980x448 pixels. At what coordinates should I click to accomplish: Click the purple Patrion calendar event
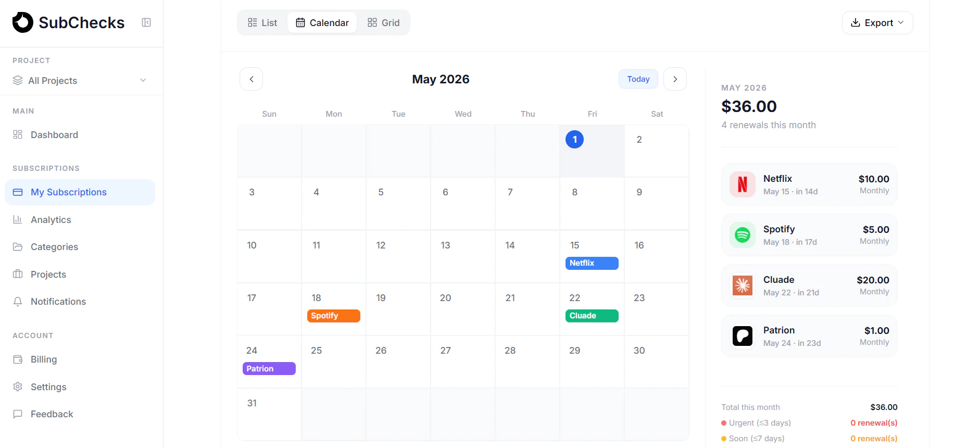tap(269, 368)
